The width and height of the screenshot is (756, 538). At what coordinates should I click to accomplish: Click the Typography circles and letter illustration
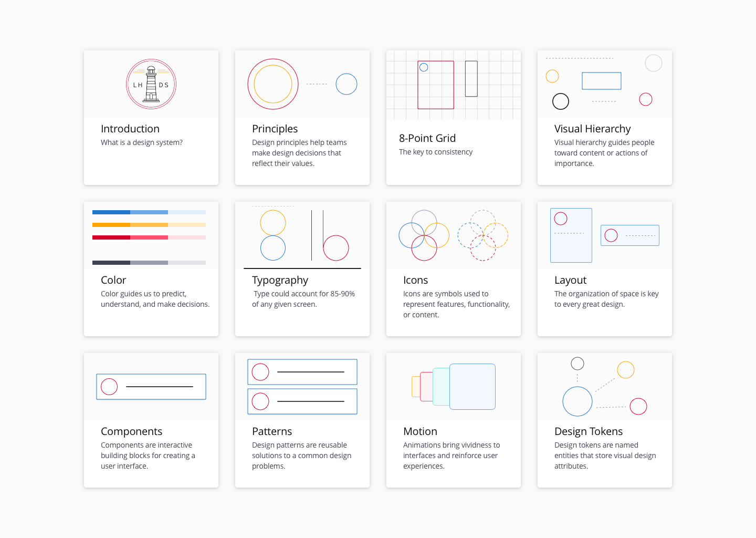point(302,236)
